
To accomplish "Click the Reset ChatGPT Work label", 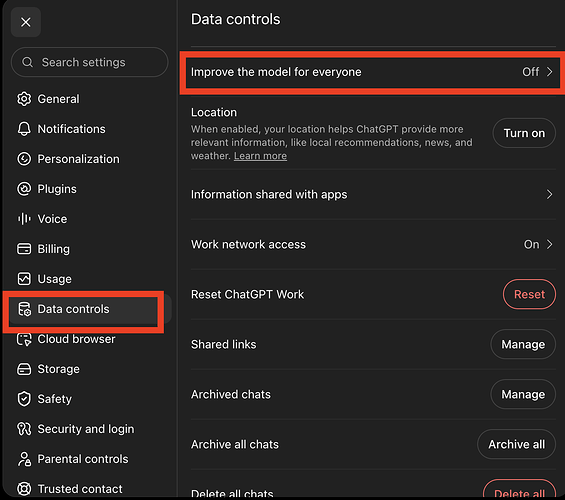I will (247, 294).
